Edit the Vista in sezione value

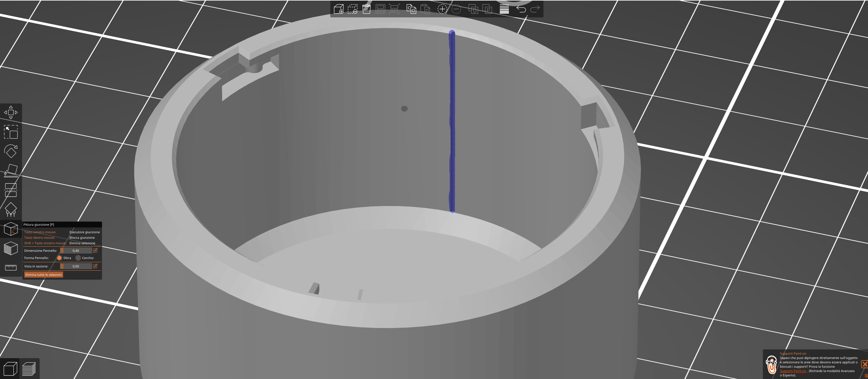tap(95, 266)
